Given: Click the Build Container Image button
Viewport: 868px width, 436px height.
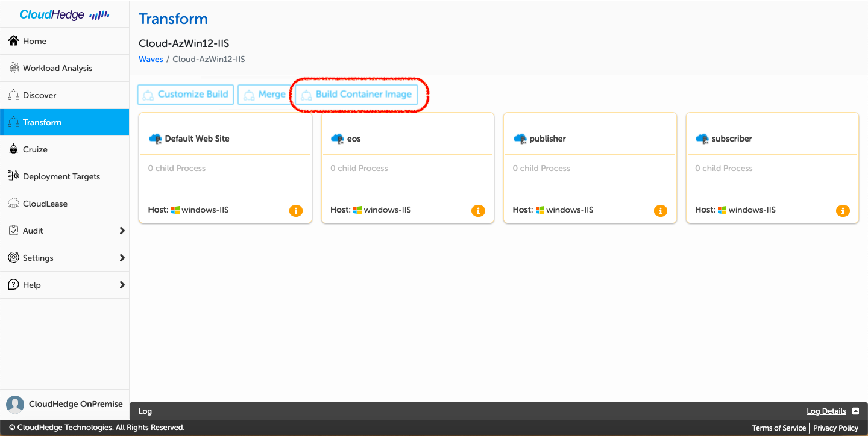Looking at the screenshot, I should coord(356,95).
